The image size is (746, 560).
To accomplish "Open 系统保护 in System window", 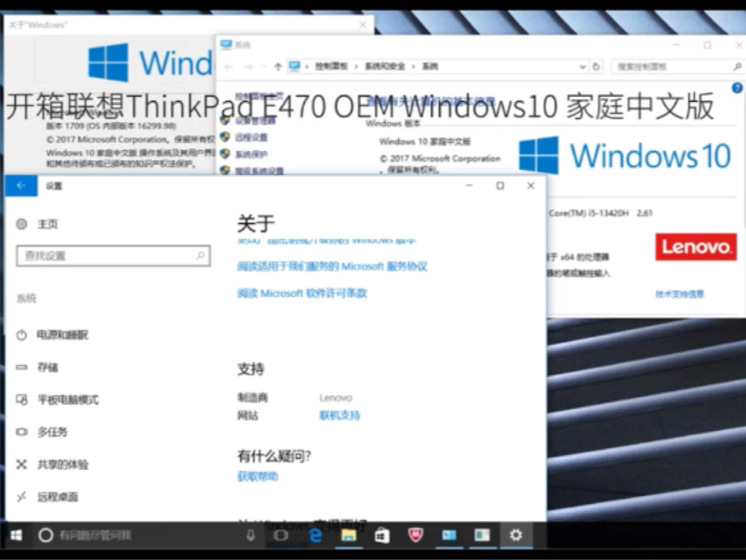I will (251, 154).
